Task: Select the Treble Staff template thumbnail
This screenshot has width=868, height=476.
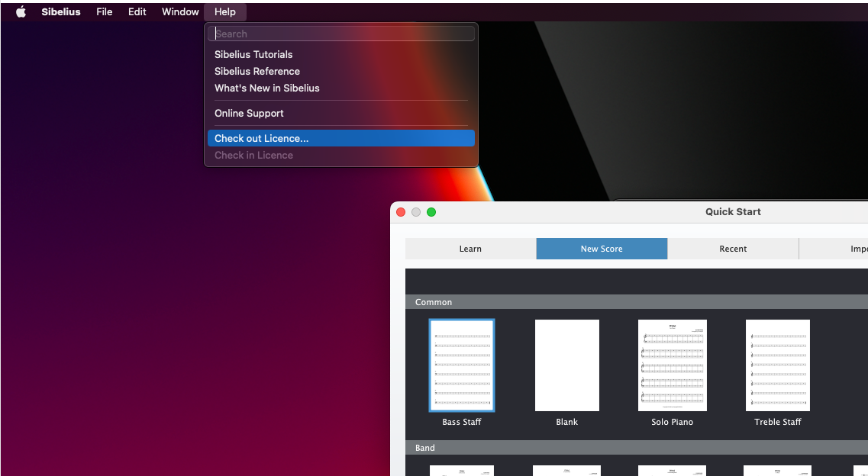Action: (x=778, y=365)
